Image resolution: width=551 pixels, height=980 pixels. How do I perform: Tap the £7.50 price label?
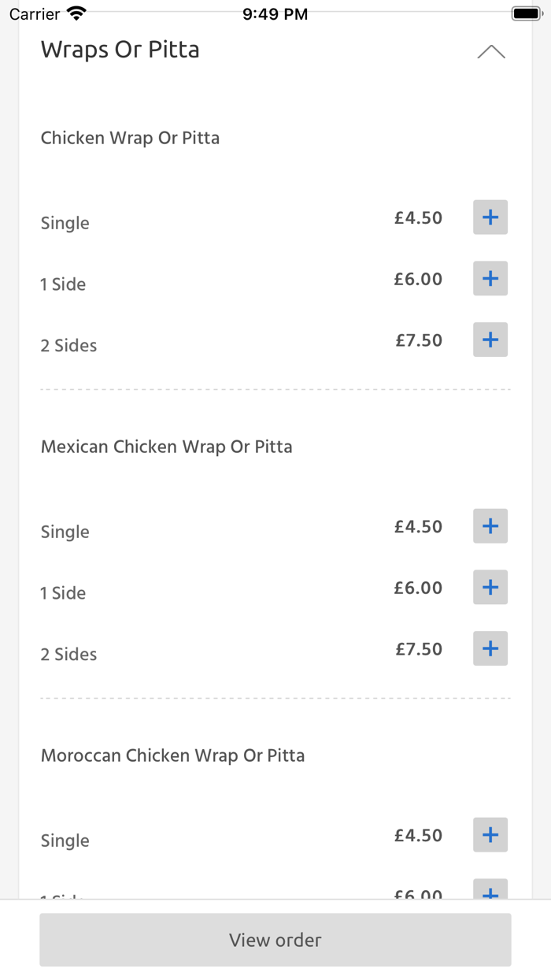point(418,340)
